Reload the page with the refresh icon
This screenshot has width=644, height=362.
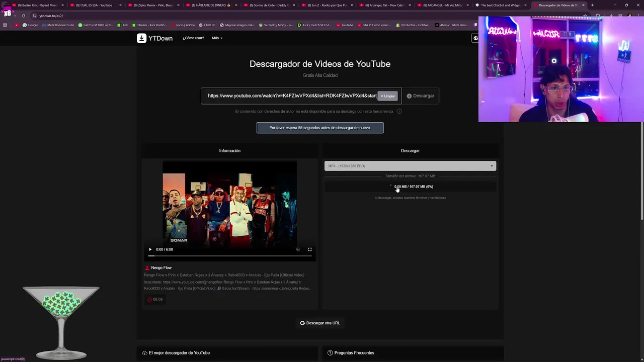pyautogui.click(x=23, y=16)
